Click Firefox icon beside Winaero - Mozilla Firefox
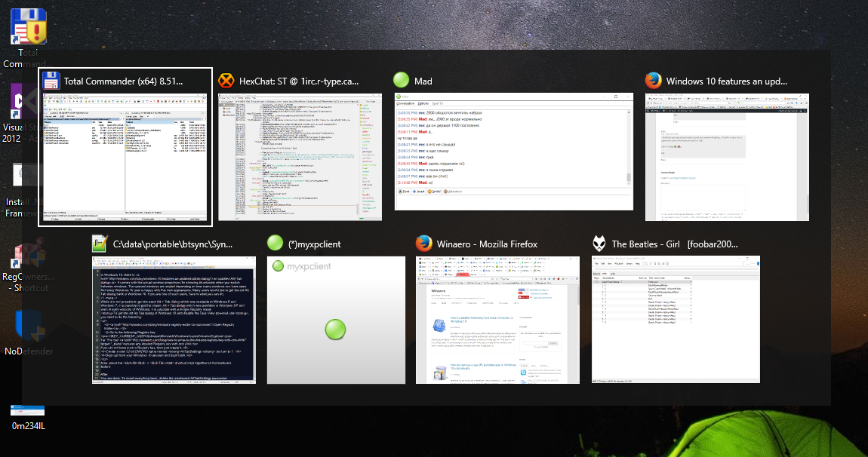The width and height of the screenshot is (868, 457). click(x=424, y=244)
